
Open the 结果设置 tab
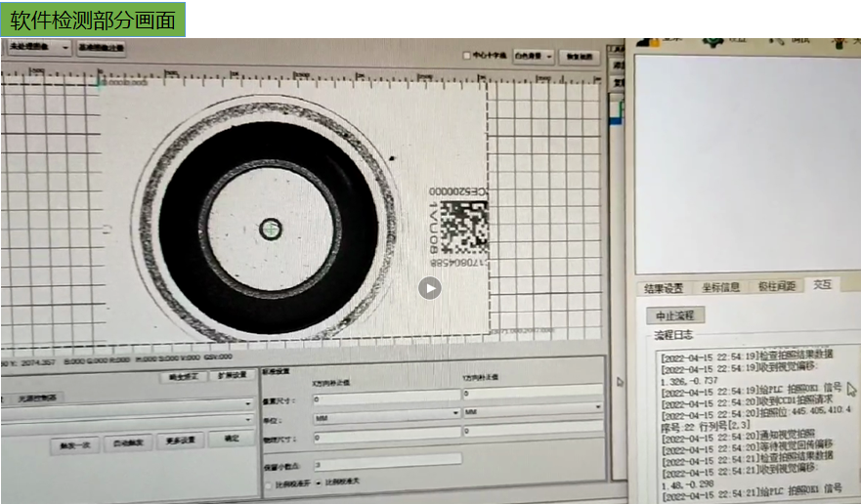(x=664, y=287)
